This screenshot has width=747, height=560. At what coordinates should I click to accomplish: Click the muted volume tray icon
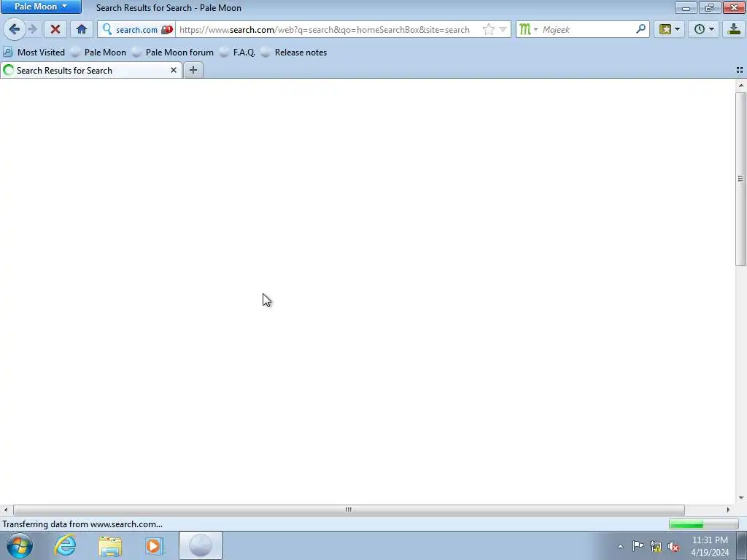[673, 546]
